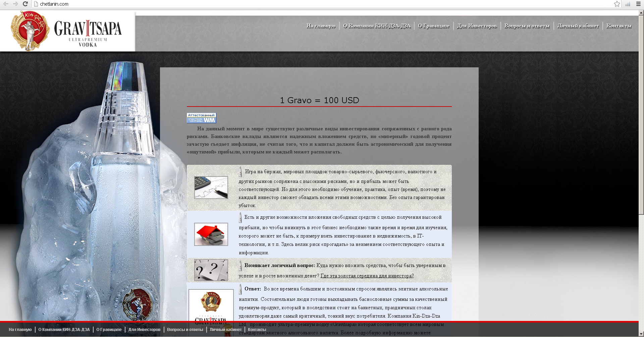Open 'О Компании КИН-ДЗА-ДЗА' in top menu
This screenshot has width=644, height=337.
click(x=377, y=26)
